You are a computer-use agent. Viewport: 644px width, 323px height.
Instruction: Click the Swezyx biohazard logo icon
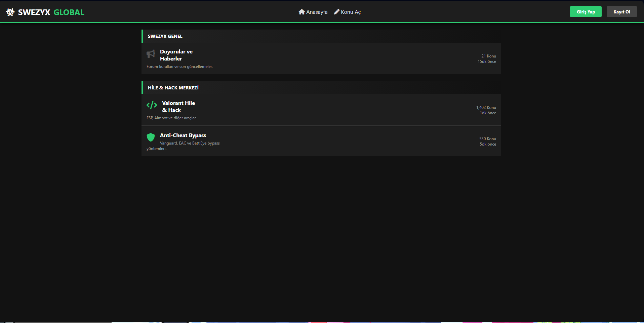[10, 12]
